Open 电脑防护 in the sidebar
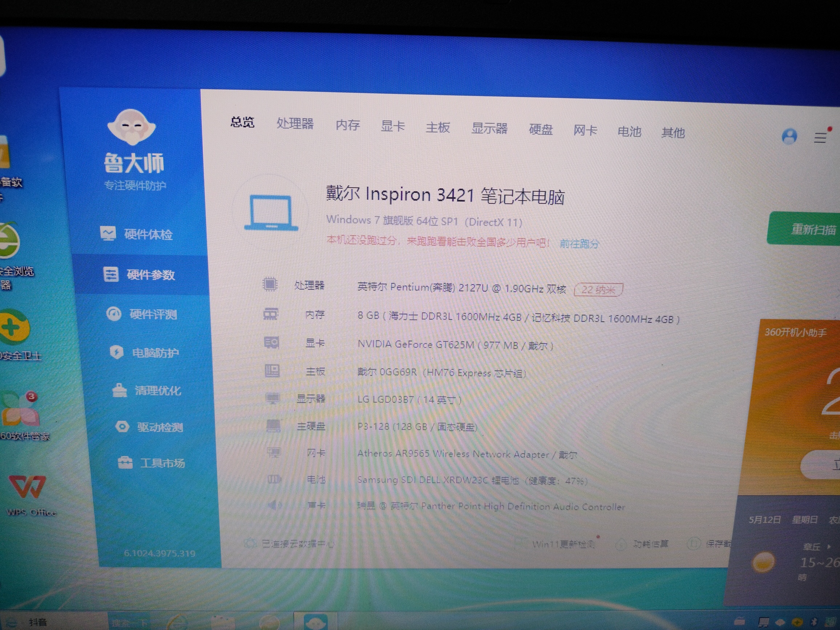840x630 pixels. (144, 353)
